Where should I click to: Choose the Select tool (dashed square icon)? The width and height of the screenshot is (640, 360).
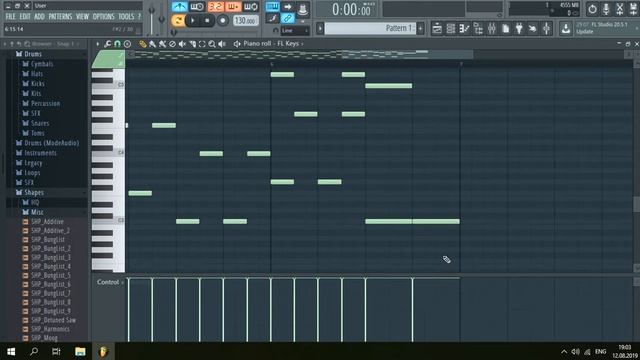[202, 44]
